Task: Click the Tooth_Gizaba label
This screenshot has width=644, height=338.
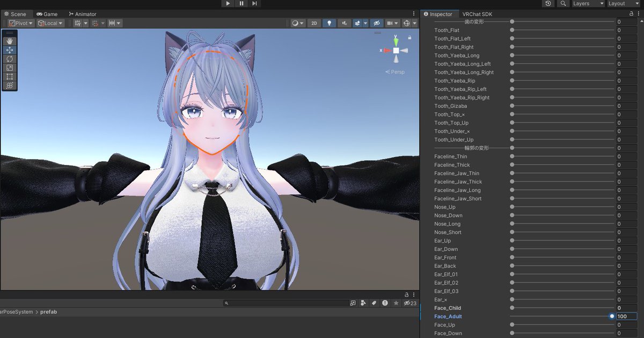Action: [450, 106]
